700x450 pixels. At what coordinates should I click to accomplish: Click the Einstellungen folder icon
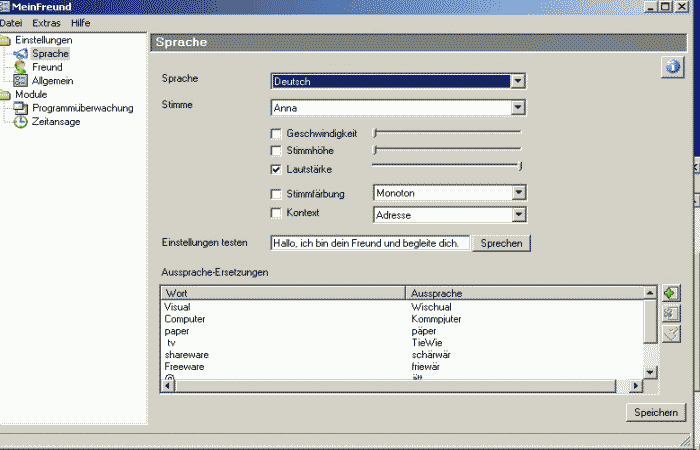click(x=6, y=40)
